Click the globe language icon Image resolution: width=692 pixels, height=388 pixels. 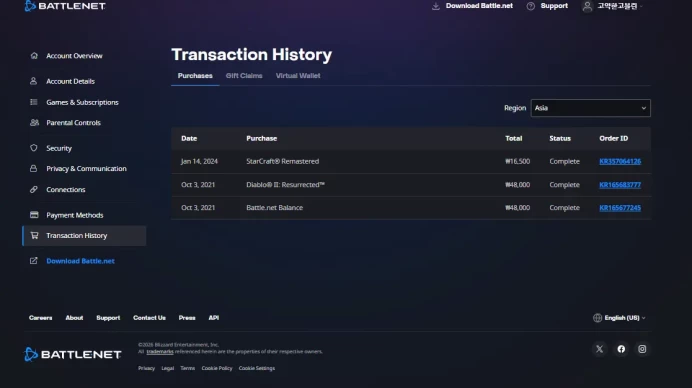(597, 318)
